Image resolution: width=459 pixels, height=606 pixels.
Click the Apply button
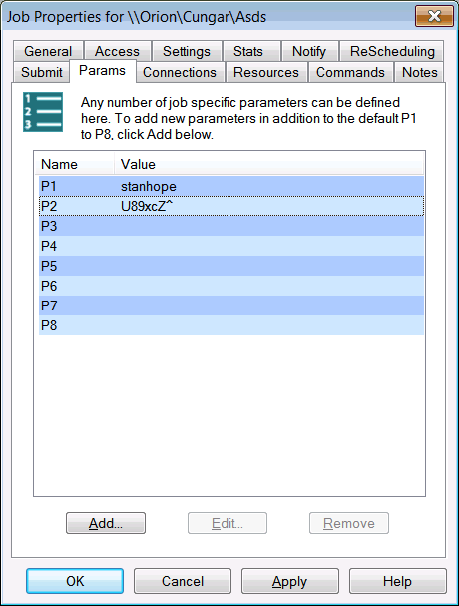pyautogui.click(x=290, y=581)
